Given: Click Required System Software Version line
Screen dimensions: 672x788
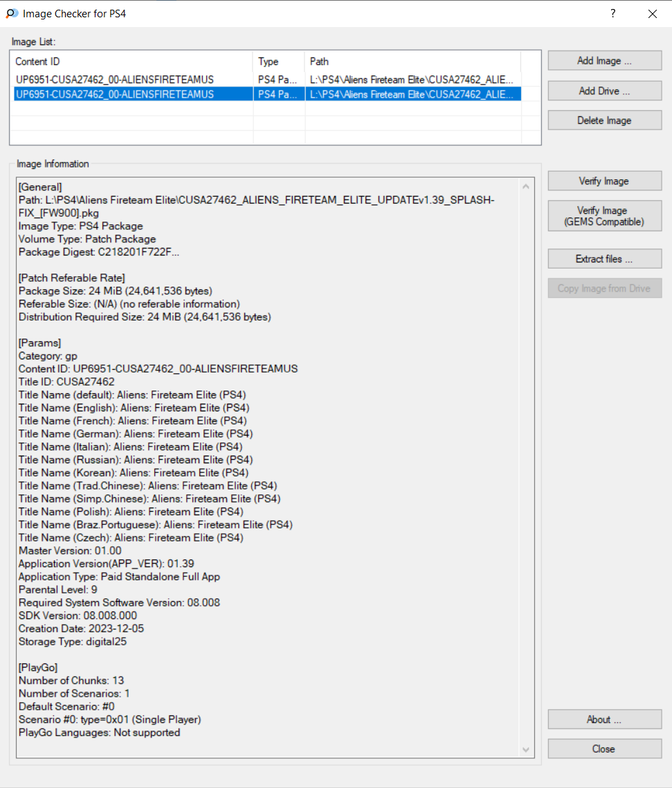Looking at the screenshot, I should pos(120,602).
